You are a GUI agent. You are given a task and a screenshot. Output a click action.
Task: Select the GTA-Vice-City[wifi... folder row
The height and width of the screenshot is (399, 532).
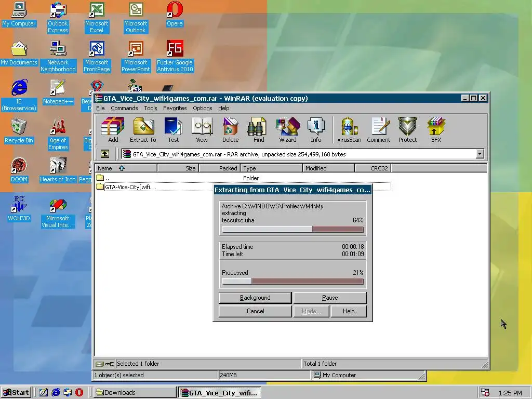point(243,187)
